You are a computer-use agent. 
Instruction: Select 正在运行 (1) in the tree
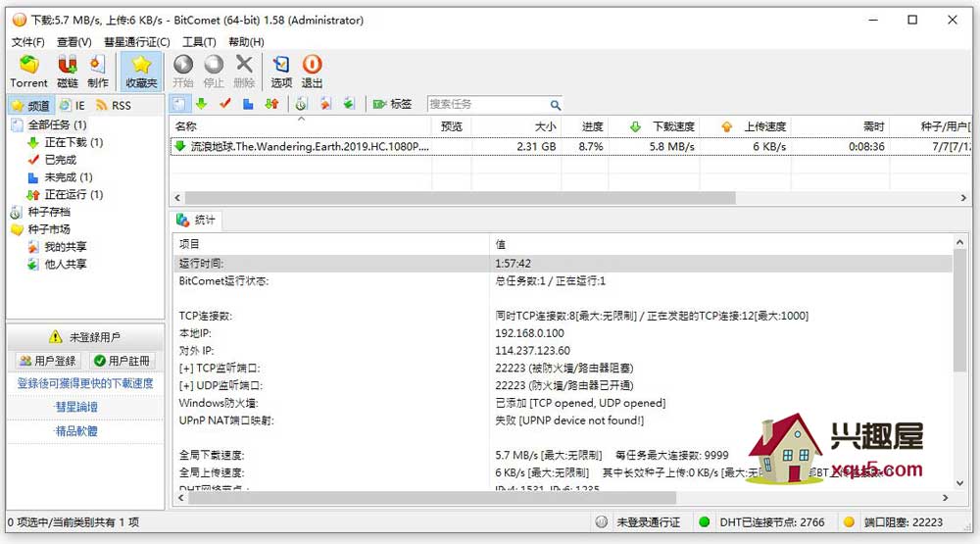coord(73,194)
